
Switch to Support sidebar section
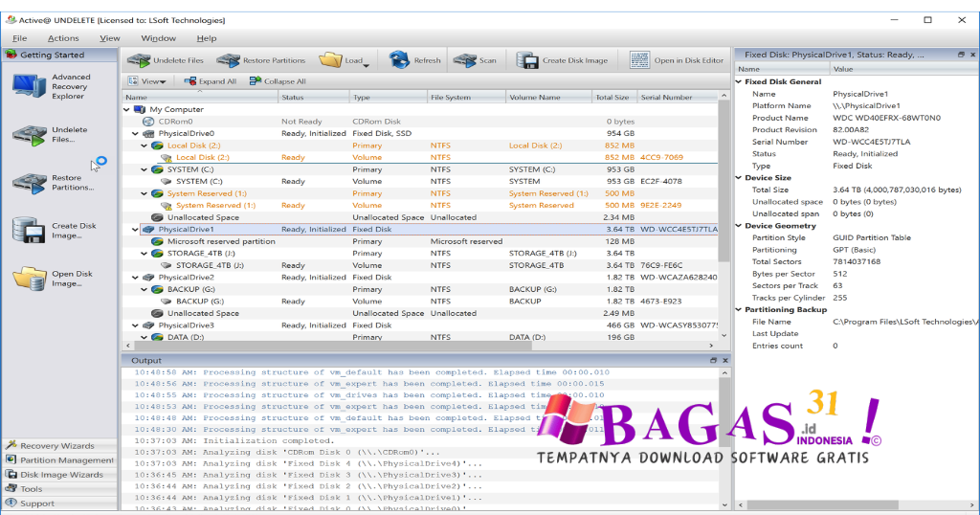tap(59, 504)
